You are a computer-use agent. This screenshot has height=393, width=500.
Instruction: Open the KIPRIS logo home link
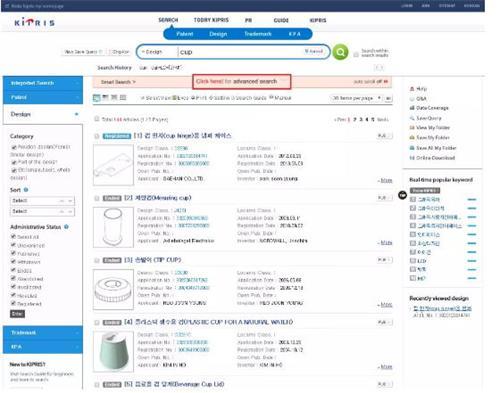pos(35,22)
